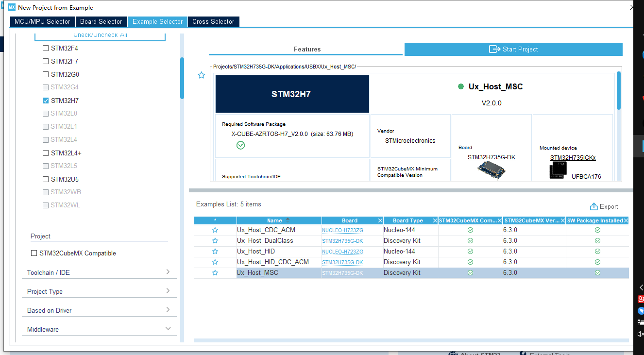
Task: Remove the Board Type column via its X
Action: click(435, 220)
